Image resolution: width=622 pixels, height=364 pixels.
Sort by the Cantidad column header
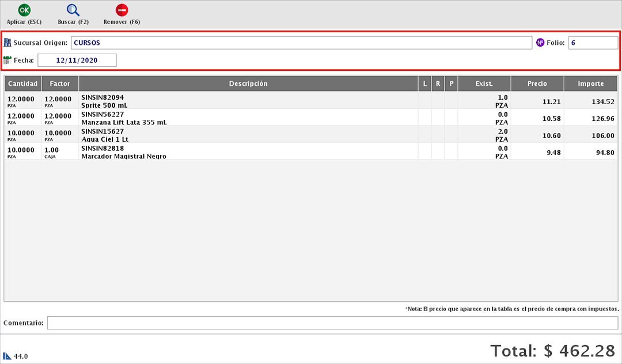(x=23, y=84)
